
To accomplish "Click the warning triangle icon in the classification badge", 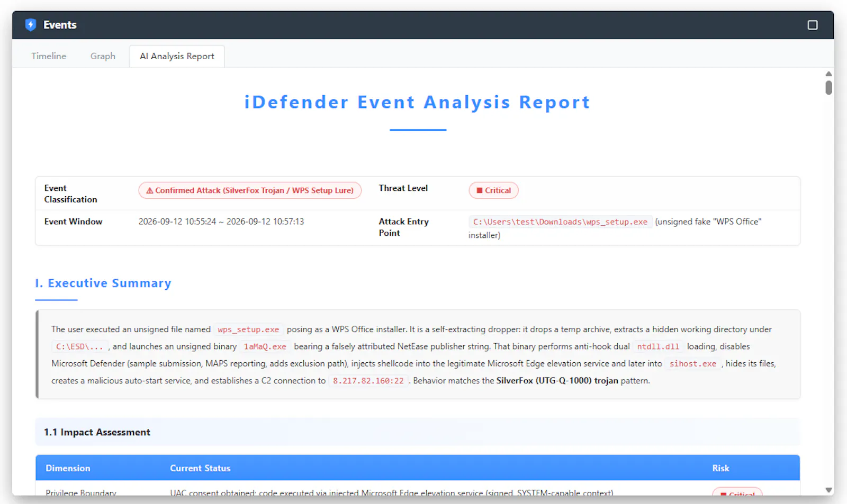I will [x=150, y=191].
